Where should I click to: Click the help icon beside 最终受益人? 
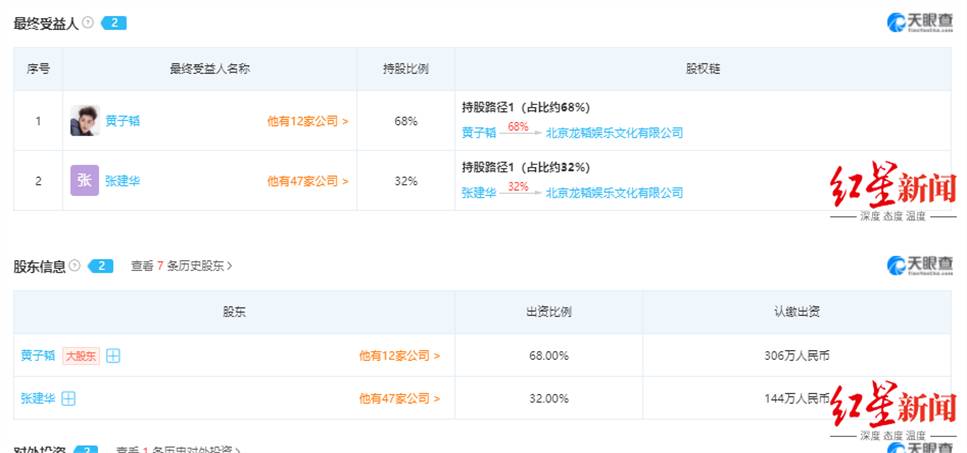click(x=88, y=23)
